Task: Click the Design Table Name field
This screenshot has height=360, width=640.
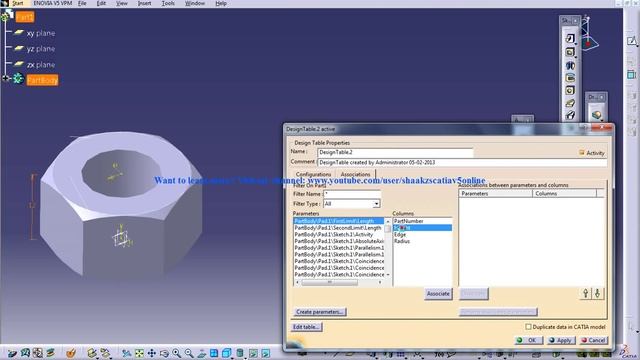Action: pyautogui.click(x=395, y=152)
